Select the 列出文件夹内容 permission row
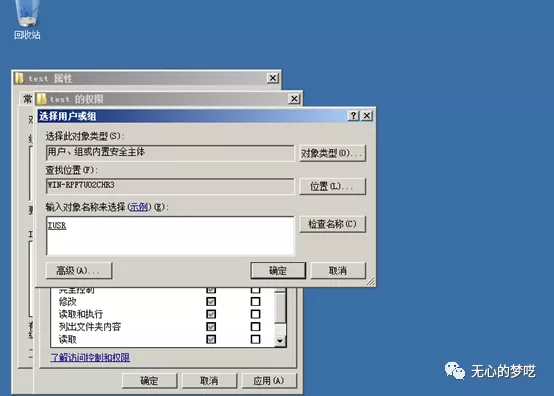The image size is (554, 396). [x=163, y=327]
